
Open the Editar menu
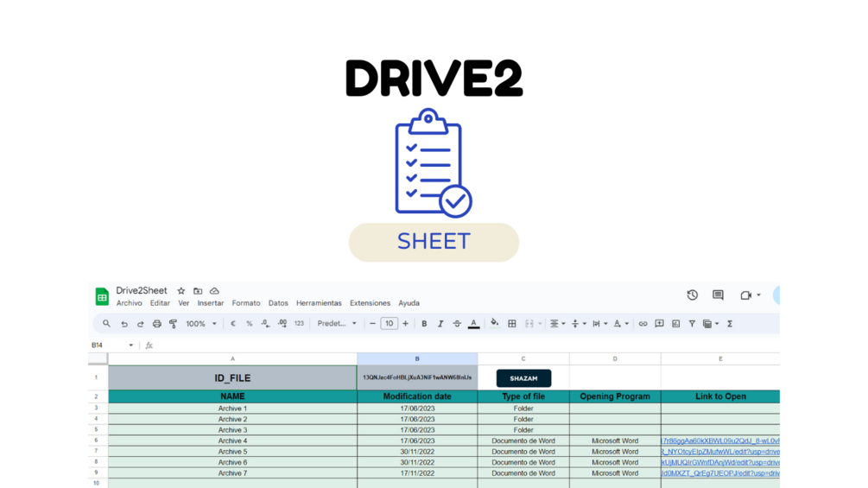(160, 303)
